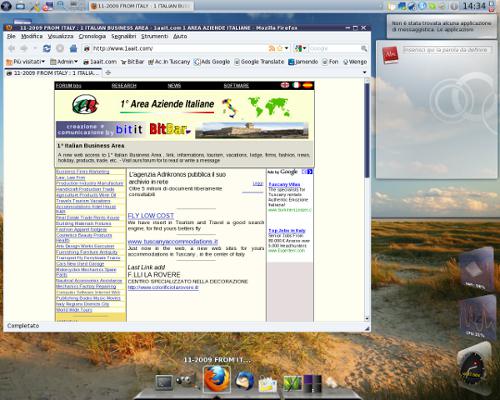Click the 1aait round logo image
The height and width of the screenshot is (400, 500).
85,105
